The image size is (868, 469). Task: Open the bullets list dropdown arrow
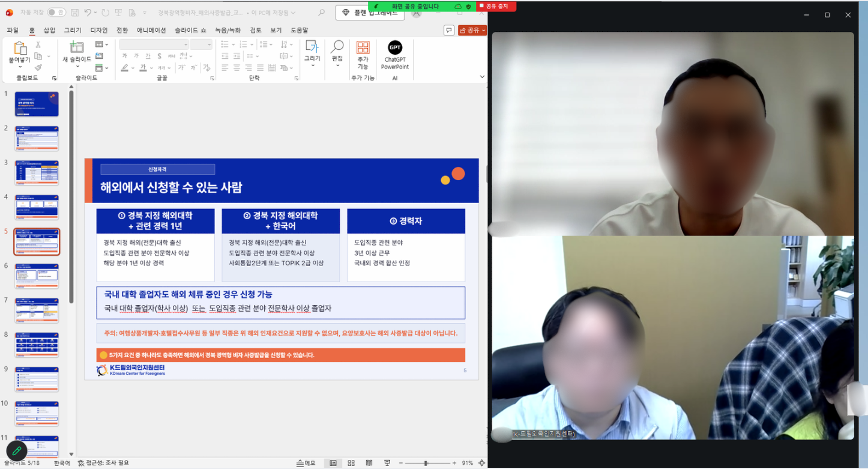point(233,44)
